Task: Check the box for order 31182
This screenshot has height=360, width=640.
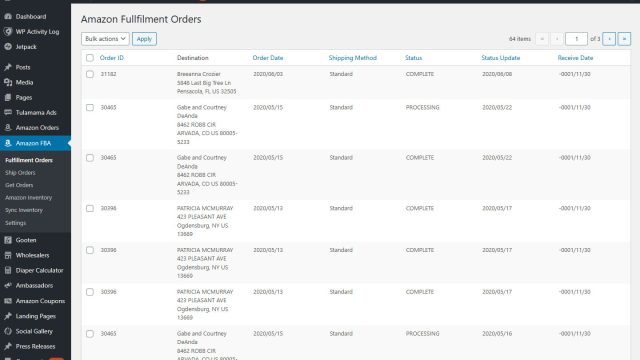Action: click(90, 74)
